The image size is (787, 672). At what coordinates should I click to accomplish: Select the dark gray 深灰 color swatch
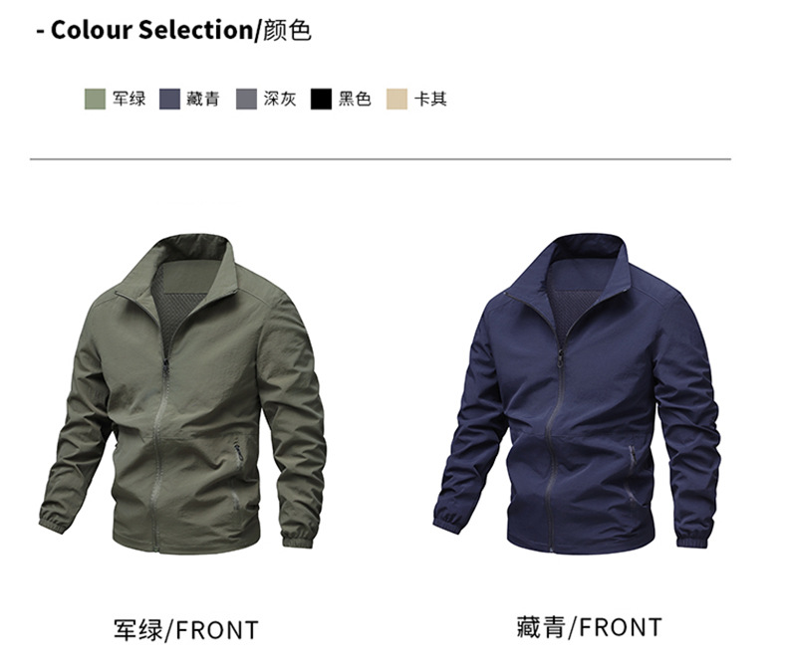click(246, 99)
